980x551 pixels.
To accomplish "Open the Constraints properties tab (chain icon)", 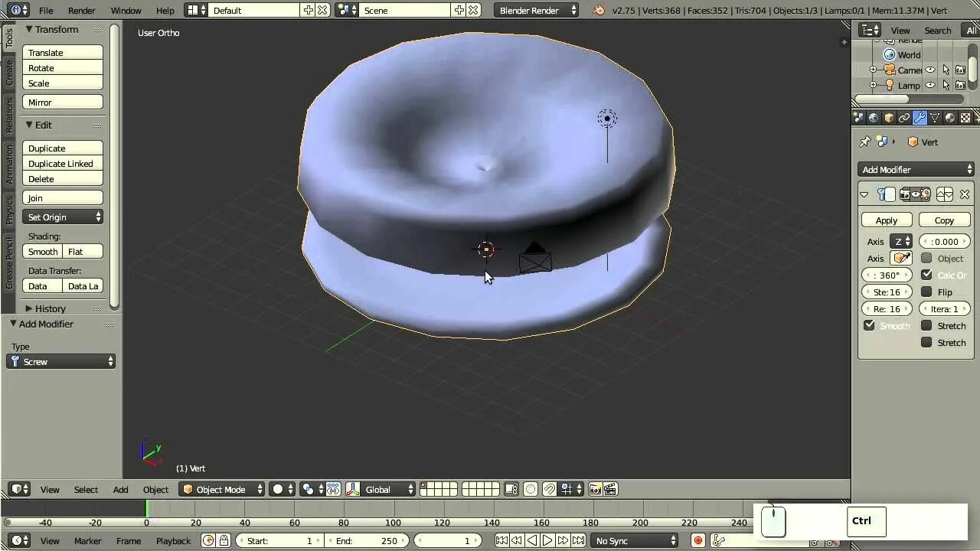I will [904, 118].
